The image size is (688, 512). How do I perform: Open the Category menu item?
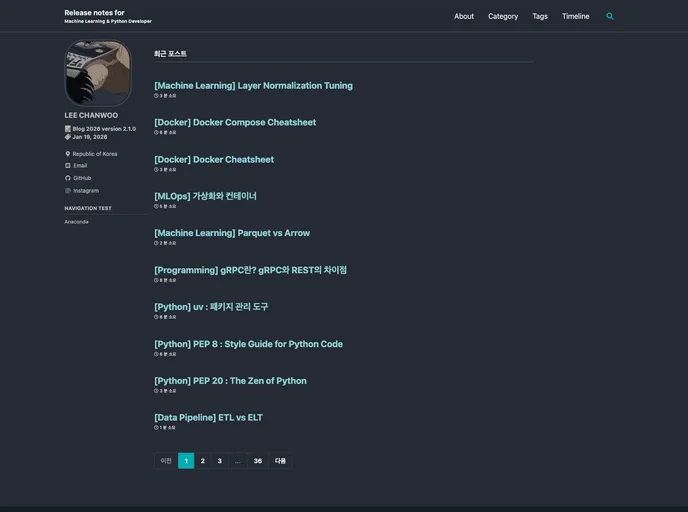click(503, 16)
